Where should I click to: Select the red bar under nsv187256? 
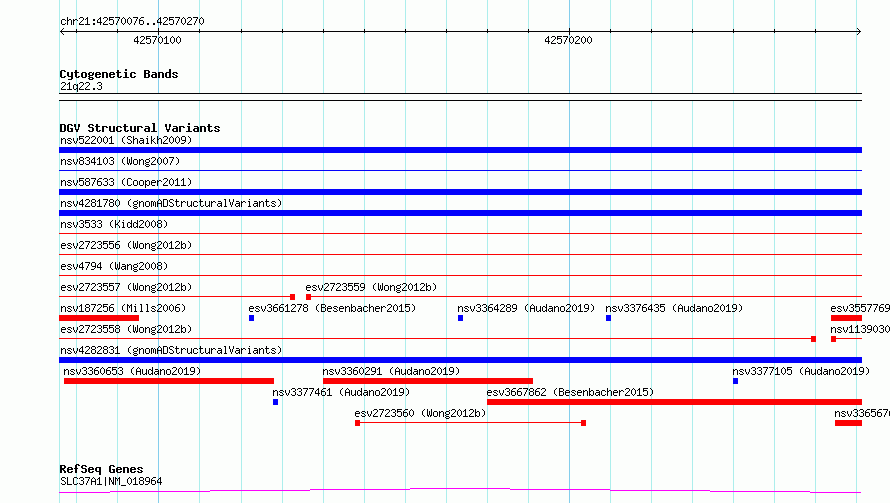coord(99,318)
